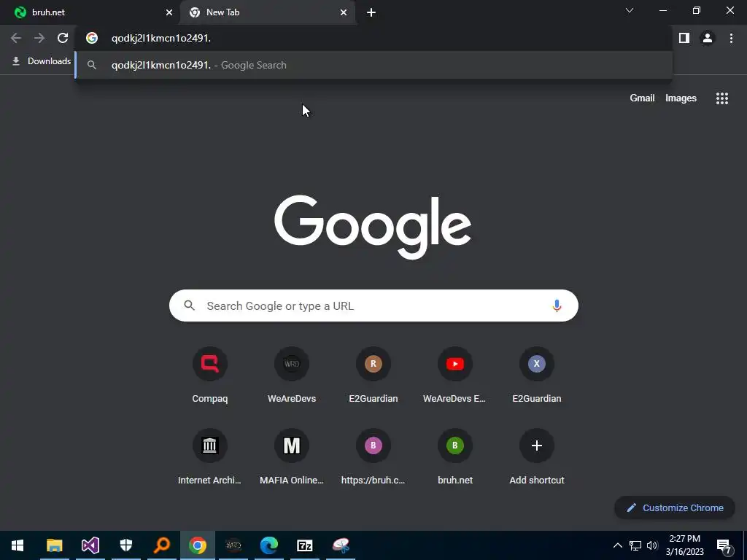Open a new browser tab
The image size is (747, 560).
tap(371, 12)
